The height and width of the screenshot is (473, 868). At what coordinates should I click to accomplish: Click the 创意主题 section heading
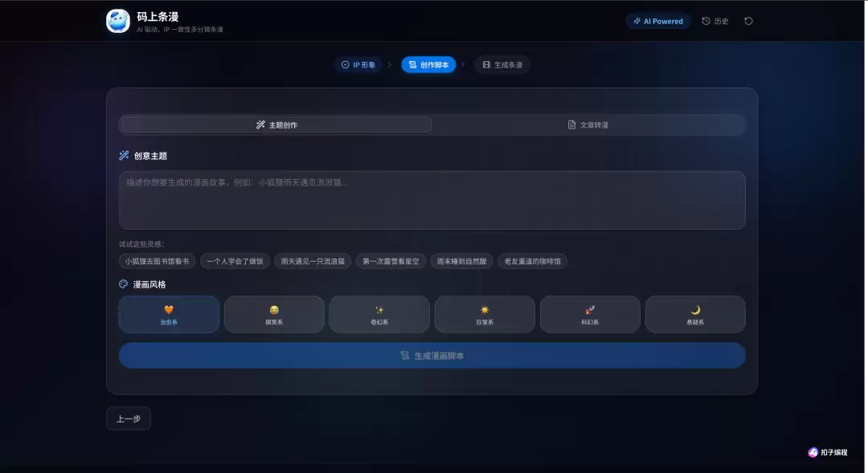pyautogui.click(x=150, y=156)
